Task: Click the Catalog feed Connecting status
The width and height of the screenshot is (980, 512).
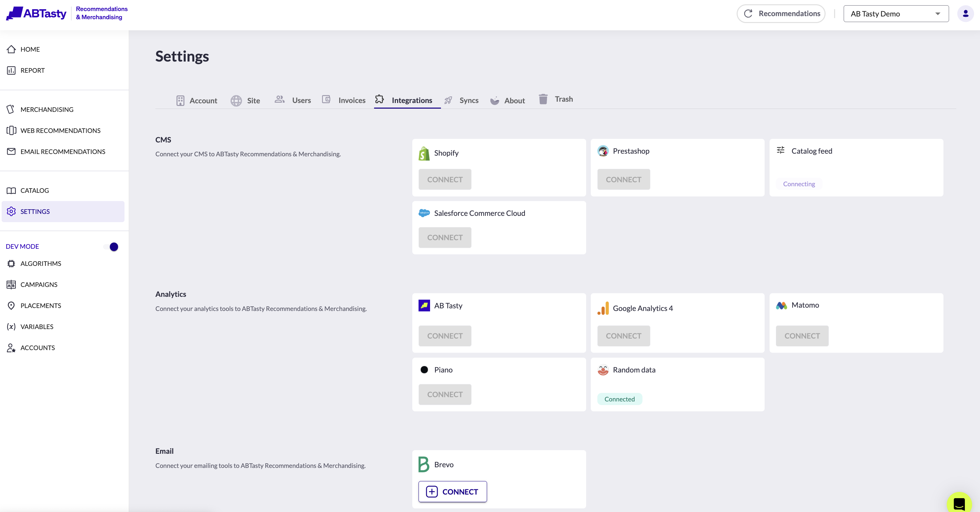Action: (x=799, y=184)
